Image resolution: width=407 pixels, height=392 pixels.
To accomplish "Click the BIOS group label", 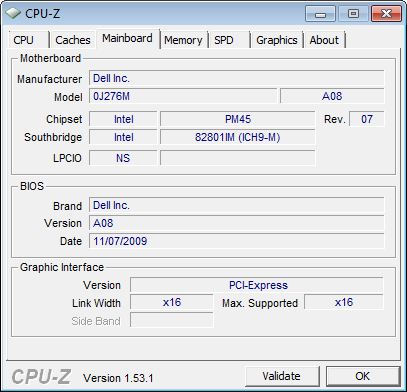I will click(x=32, y=186).
